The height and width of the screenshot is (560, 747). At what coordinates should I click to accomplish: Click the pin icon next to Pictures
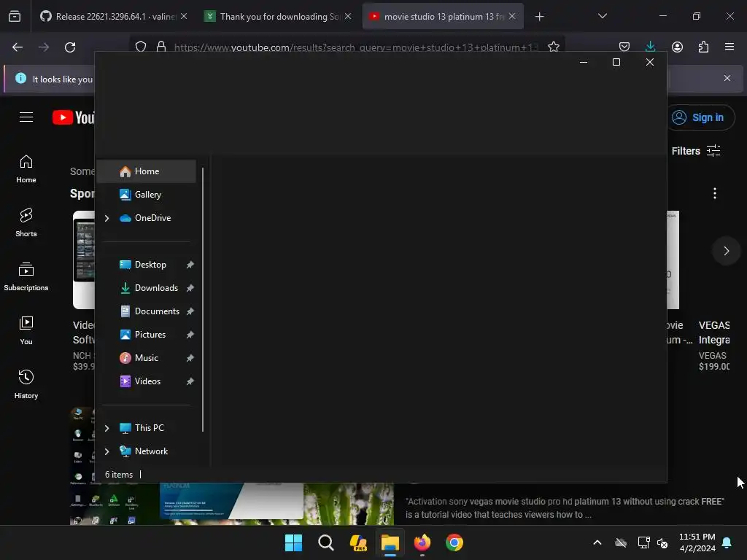pyautogui.click(x=190, y=335)
